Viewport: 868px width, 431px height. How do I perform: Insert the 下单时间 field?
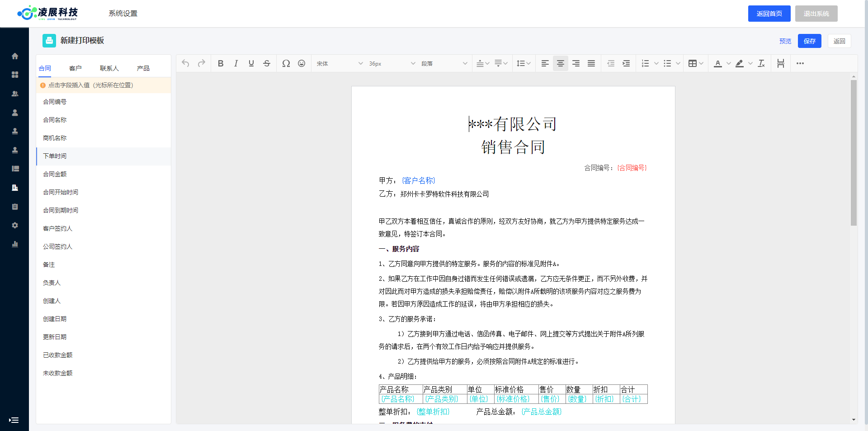pos(104,156)
